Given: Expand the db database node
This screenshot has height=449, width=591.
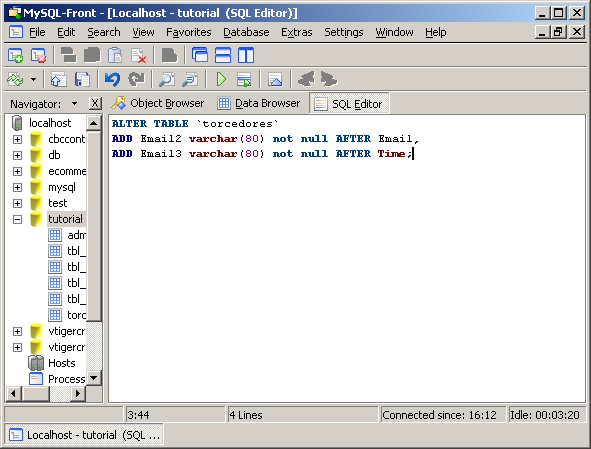Looking at the screenshot, I should tap(17, 155).
